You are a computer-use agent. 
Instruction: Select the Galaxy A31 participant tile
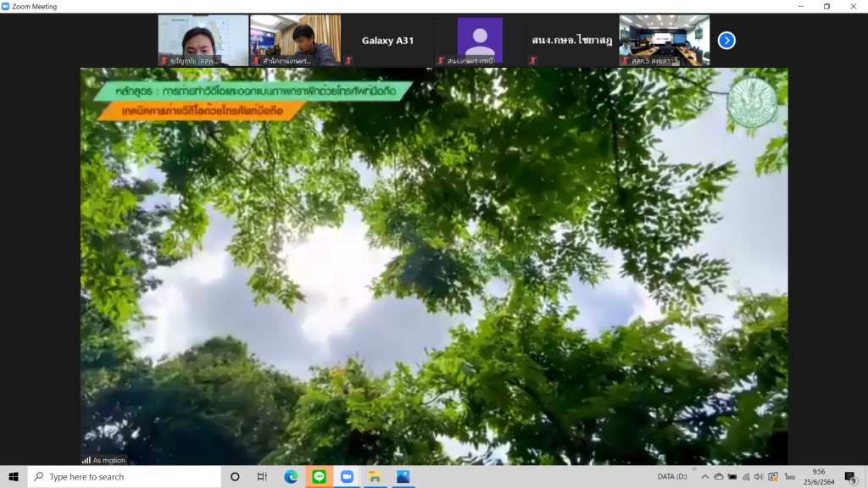tap(387, 40)
